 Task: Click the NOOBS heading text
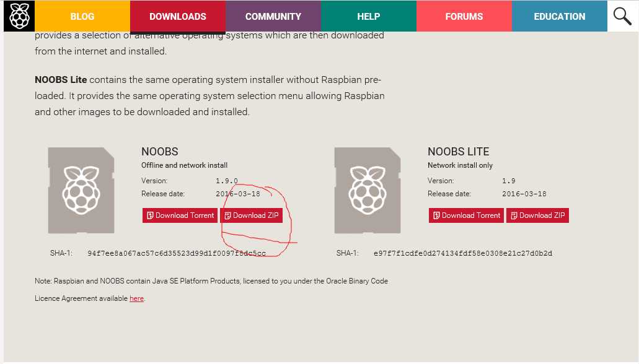[160, 152]
